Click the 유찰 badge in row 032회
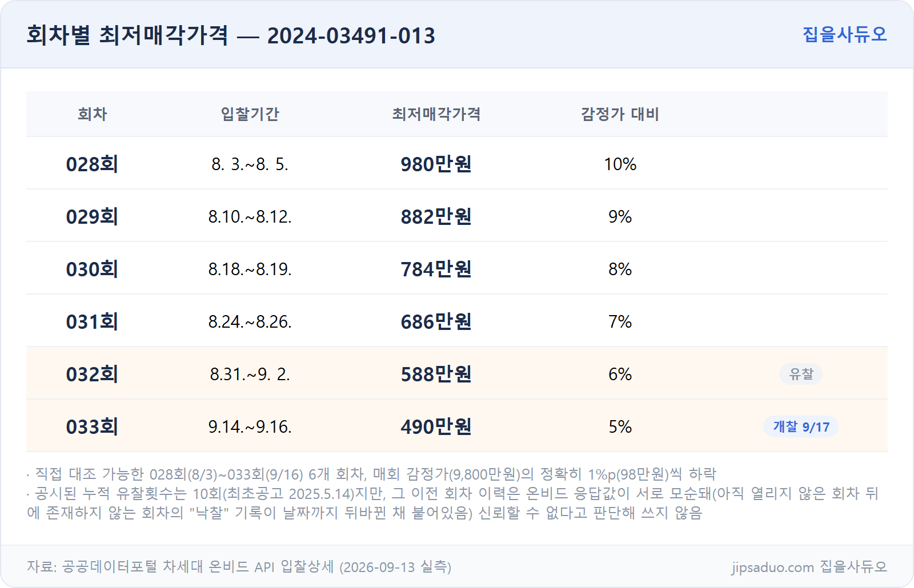This screenshot has width=914, height=588. coord(801,374)
